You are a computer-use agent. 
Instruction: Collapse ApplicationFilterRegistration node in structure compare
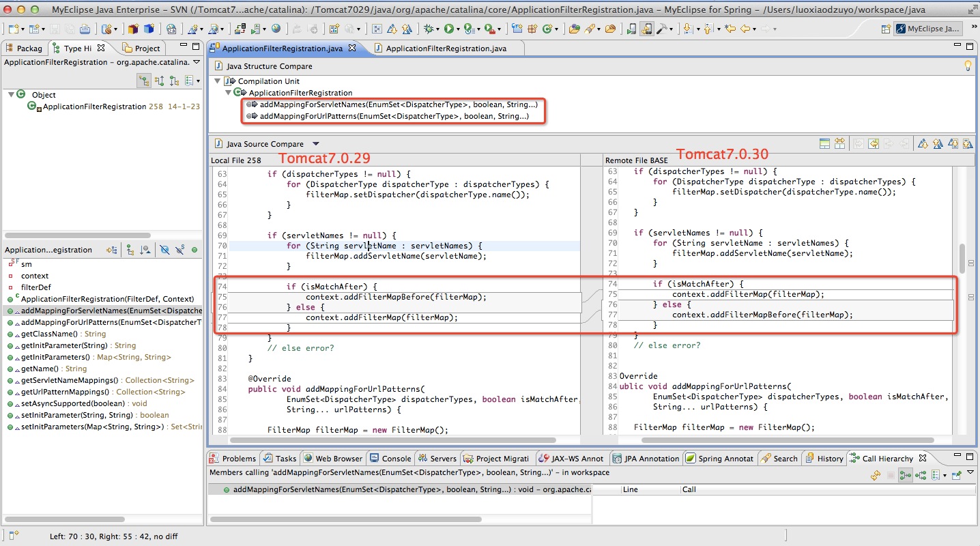[x=228, y=92]
